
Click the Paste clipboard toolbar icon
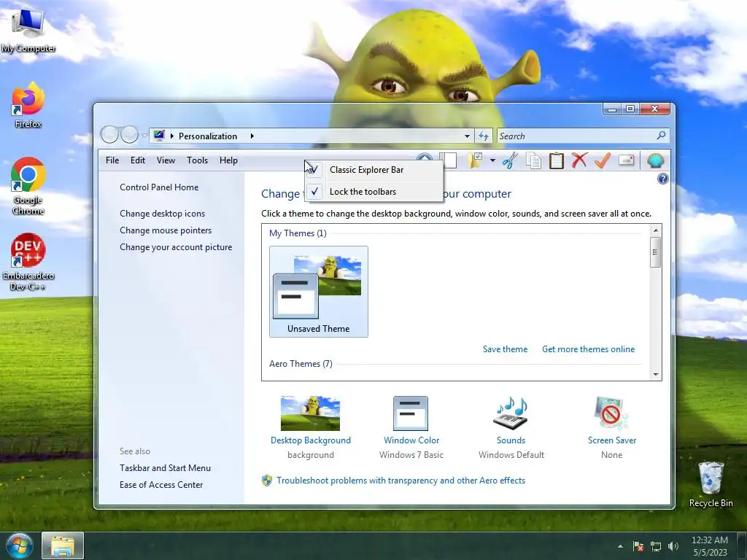[x=556, y=160]
